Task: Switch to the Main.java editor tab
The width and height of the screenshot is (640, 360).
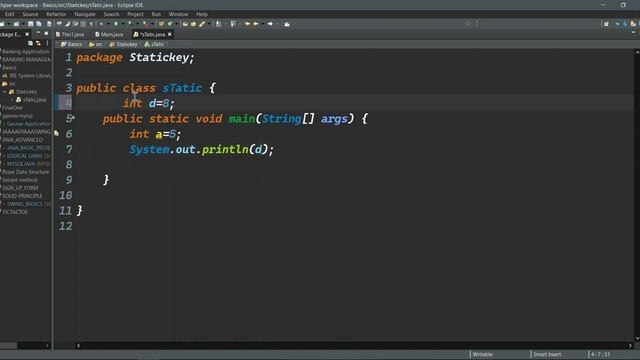Action: pos(109,34)
